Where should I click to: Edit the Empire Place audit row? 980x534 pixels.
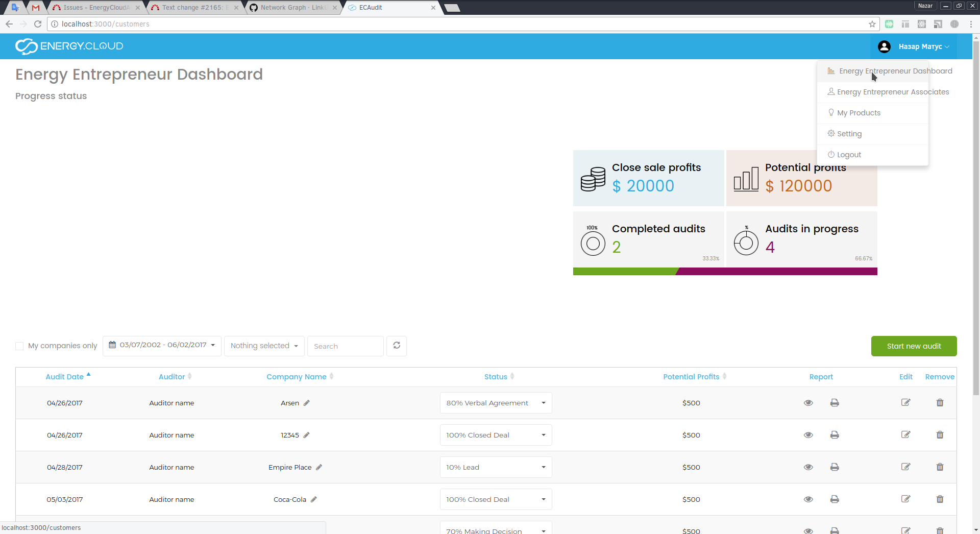click(x=905, y=467)
